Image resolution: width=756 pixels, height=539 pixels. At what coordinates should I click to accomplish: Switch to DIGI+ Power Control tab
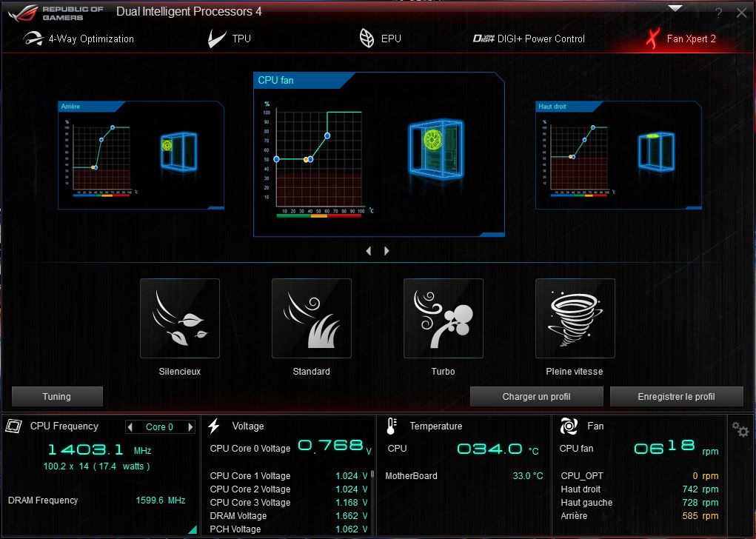pyautogui.click(x=529, y=38)
